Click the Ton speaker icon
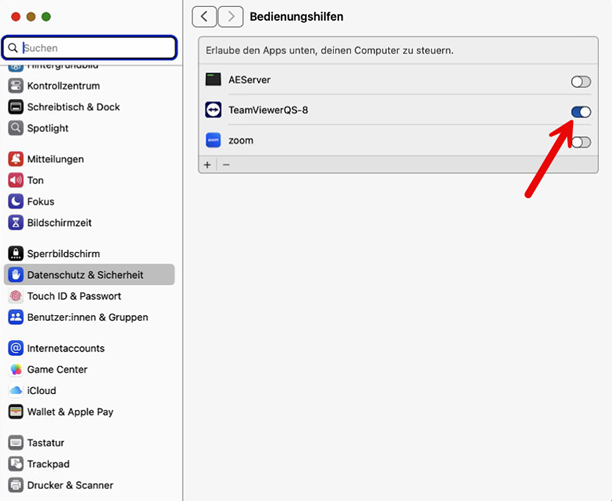 click(x=16, y=180)
